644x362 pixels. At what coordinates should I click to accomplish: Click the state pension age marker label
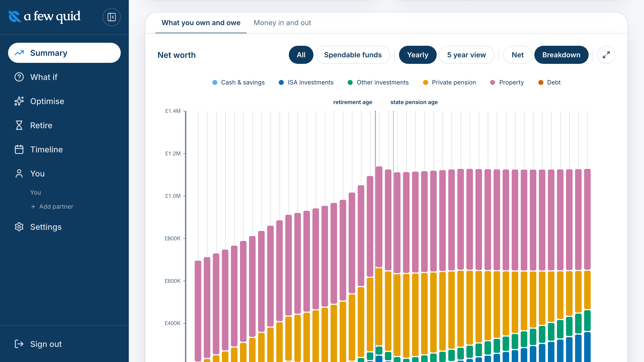414,102
